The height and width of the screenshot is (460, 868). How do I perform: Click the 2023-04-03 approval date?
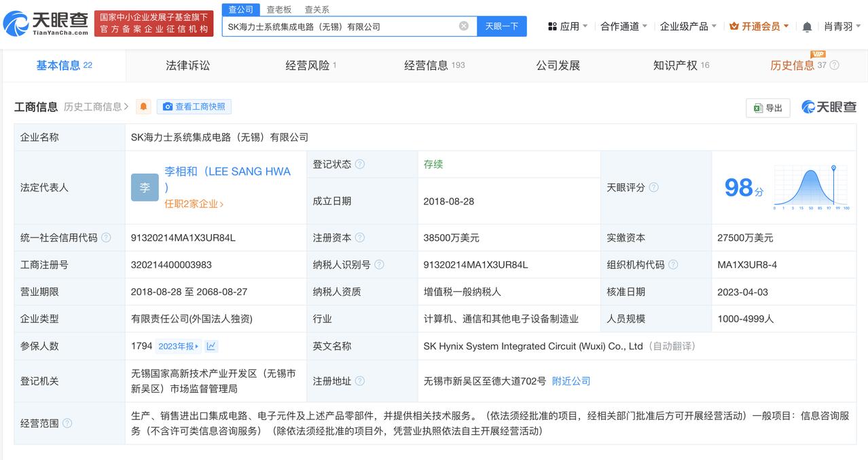(742, 292)
